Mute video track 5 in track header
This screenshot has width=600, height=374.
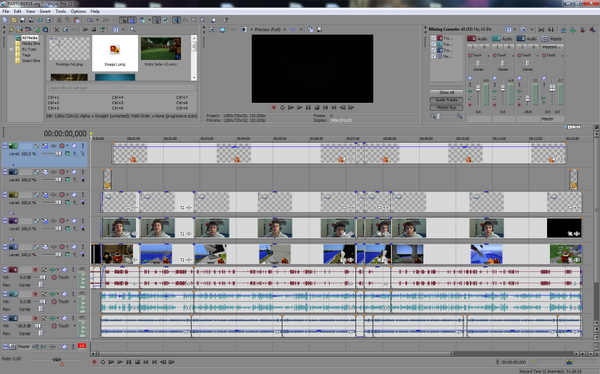pyautogui.click(x=74, y=247)
